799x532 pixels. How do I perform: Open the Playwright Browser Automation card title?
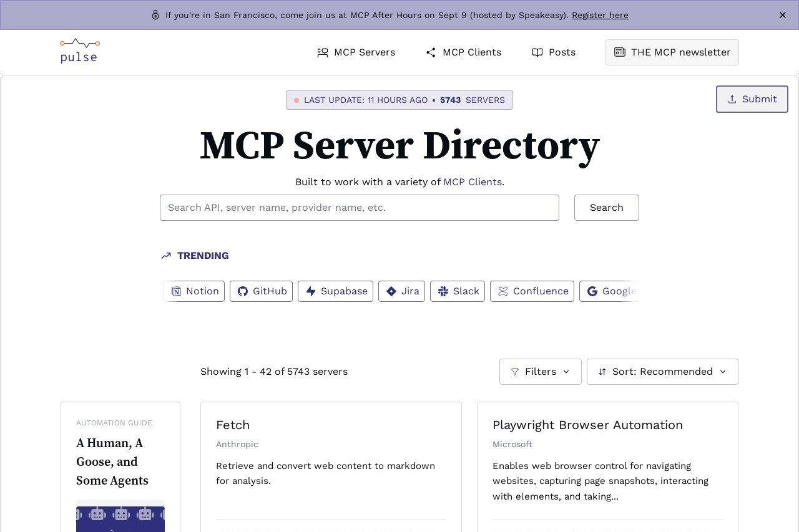(x=587, y=425)
